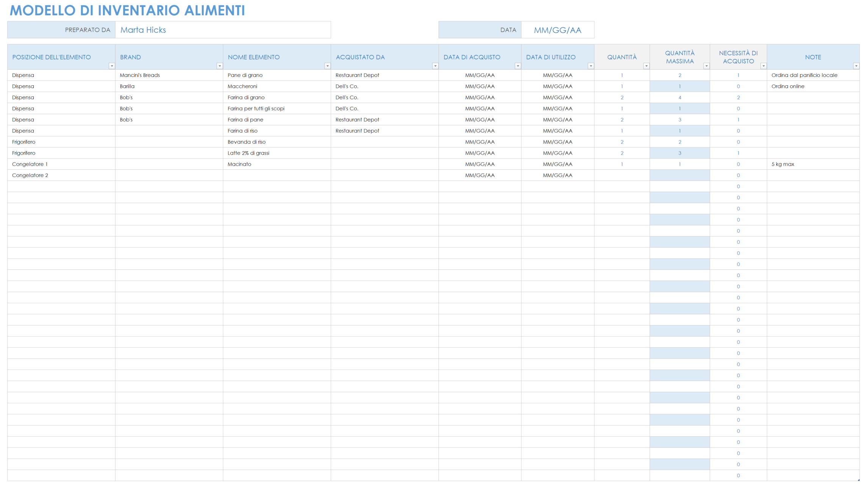Select the Ordina dal panificio locale note
The width and height of the screenshot is (868, 484).
pyautogui.click(x=813, y=75)
